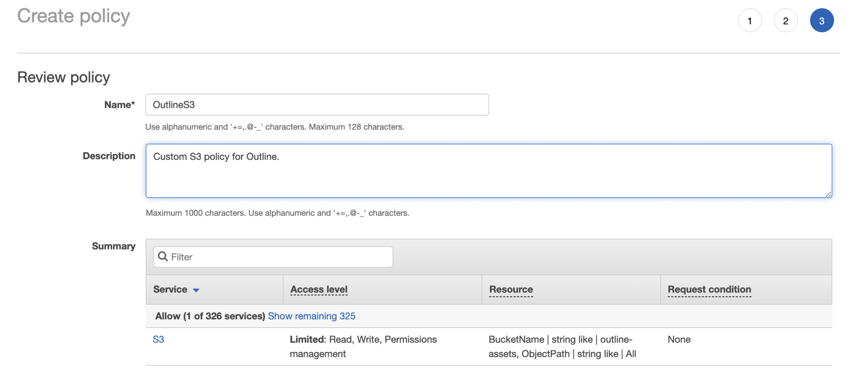Click the None request condition entry
Image resolution: width=868 pixels, height=389 pixels.
(679, 339)
